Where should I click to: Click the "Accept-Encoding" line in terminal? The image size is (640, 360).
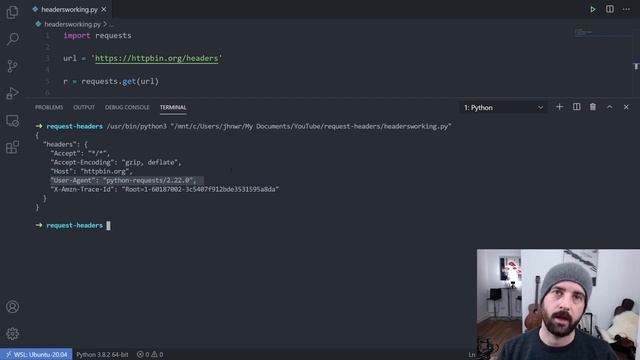pyautogui.click(x=116, y=162)
